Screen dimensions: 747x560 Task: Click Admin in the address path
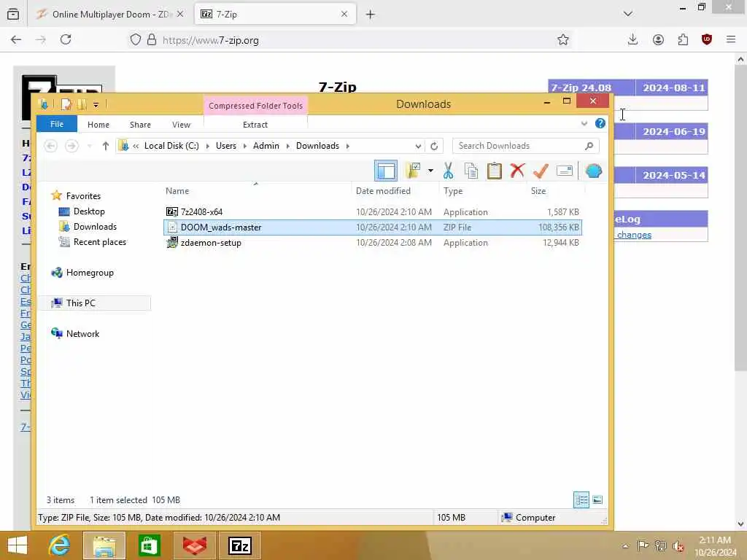[266, 146]
